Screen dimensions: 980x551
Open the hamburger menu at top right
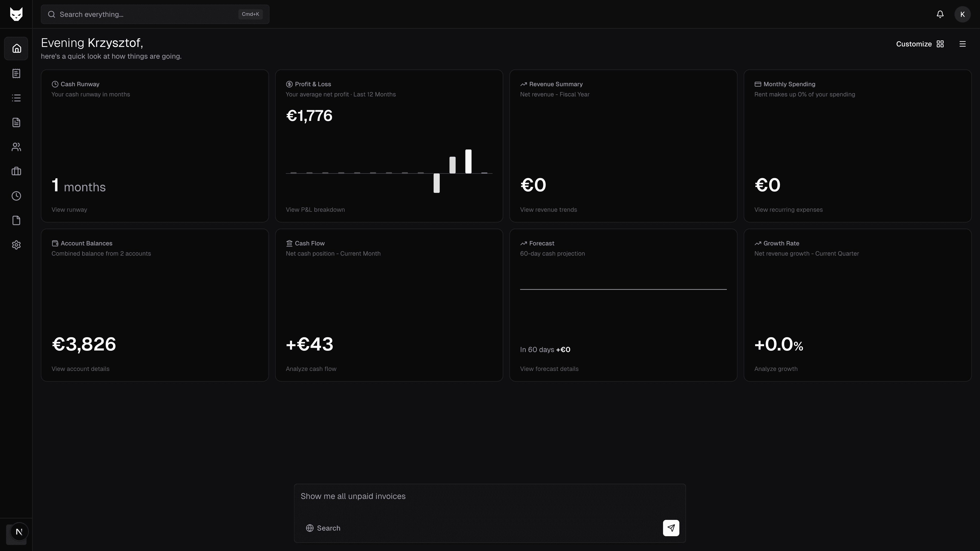point(962,44)
